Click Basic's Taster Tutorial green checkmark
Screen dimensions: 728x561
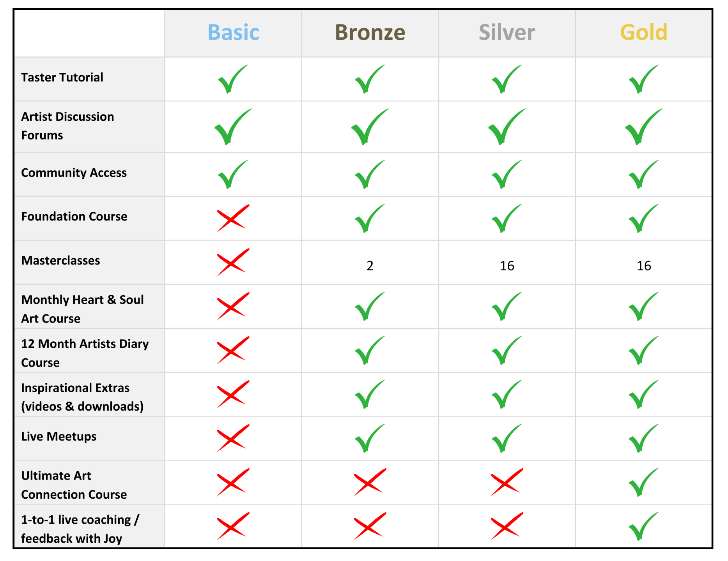click(x=233, y=79)
